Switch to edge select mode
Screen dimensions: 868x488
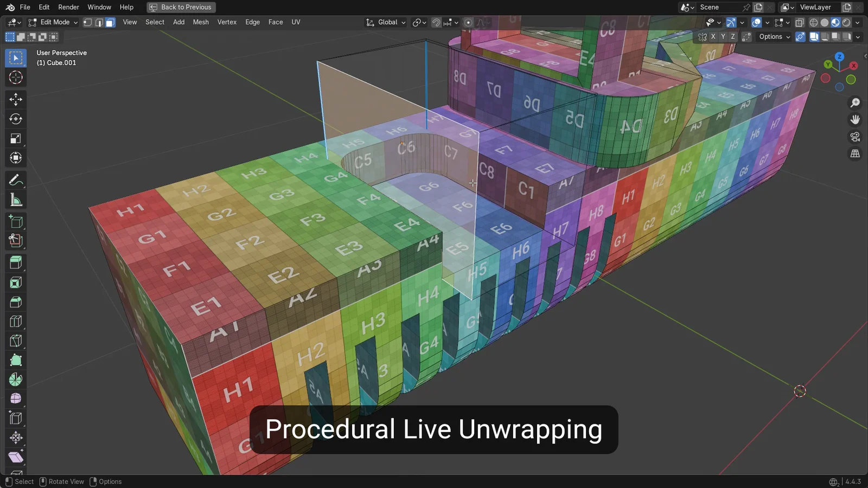pyautogui.click(x=98, y=22)
